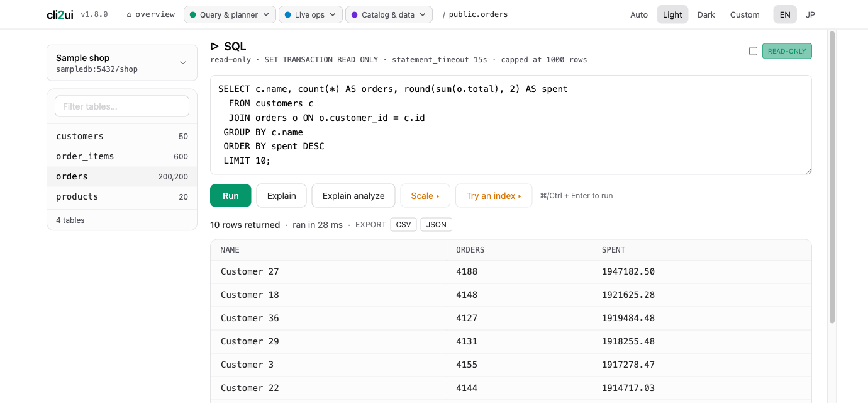Image resolution: width=868 pixels, height=403 pixels.
Task: Click the Explain button
Action: pyautogui.click(x=281, y=196)
